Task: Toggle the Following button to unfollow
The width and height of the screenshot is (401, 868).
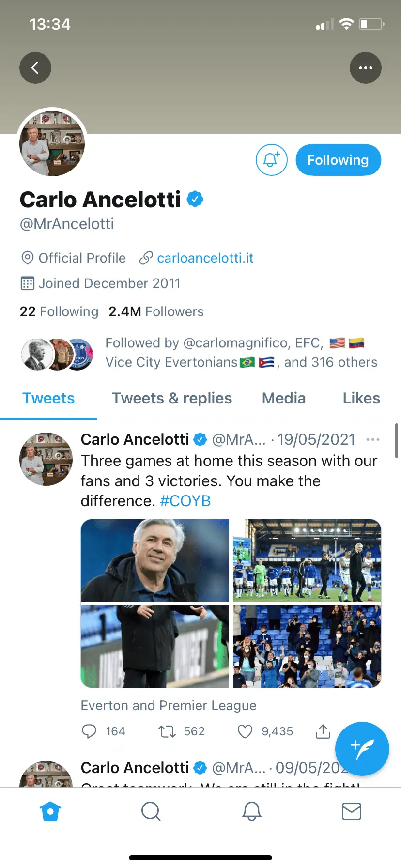Action: click(338, 160)
